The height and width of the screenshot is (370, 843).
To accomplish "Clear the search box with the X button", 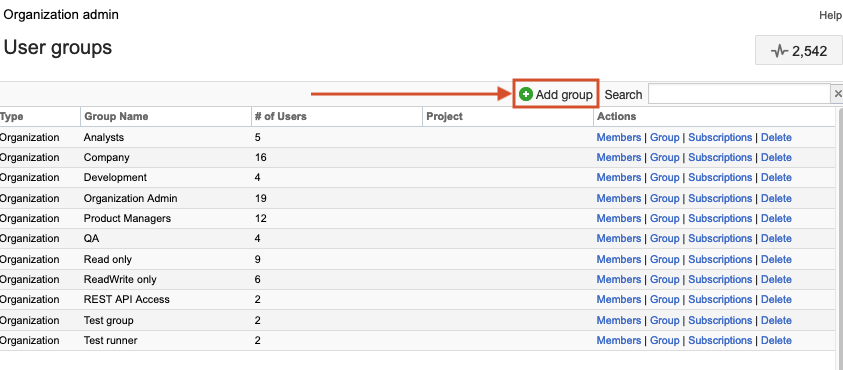I will pyautogui.click(x=837, y=94).
